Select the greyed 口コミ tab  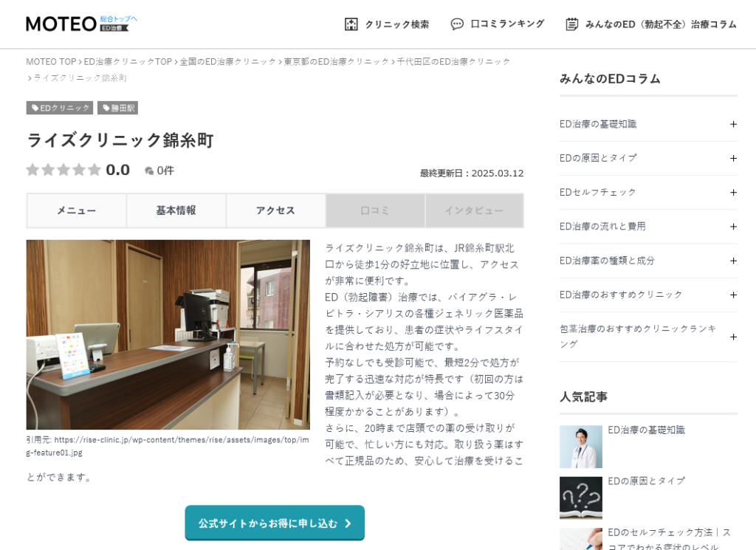[375, 210]
